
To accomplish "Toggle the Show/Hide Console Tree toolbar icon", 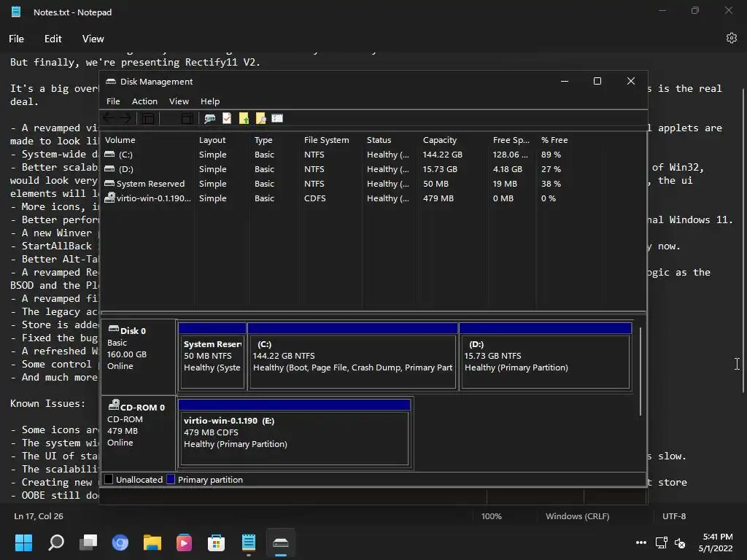I will point(148,118).
